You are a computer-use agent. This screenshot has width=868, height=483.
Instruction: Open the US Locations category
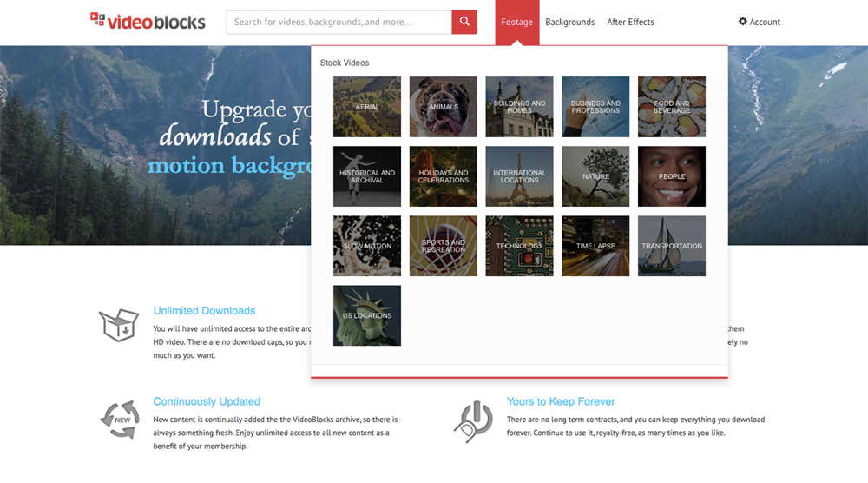click(367, 315)
